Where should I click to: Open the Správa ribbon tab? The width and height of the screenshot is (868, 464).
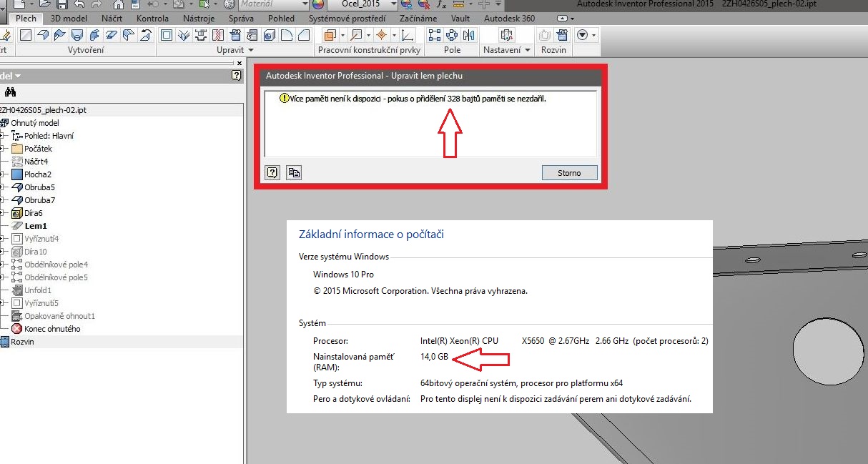[x=241, y=19]
